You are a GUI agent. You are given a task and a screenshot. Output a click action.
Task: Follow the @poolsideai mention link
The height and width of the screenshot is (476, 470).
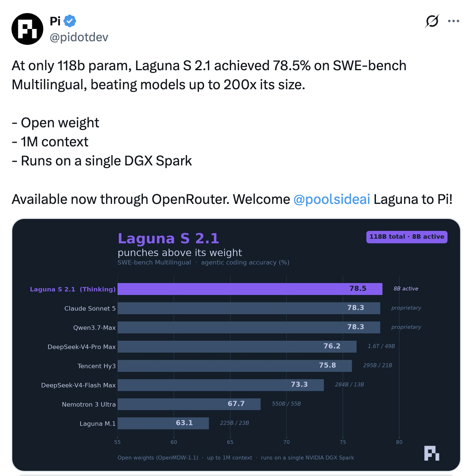coord(332,199)
